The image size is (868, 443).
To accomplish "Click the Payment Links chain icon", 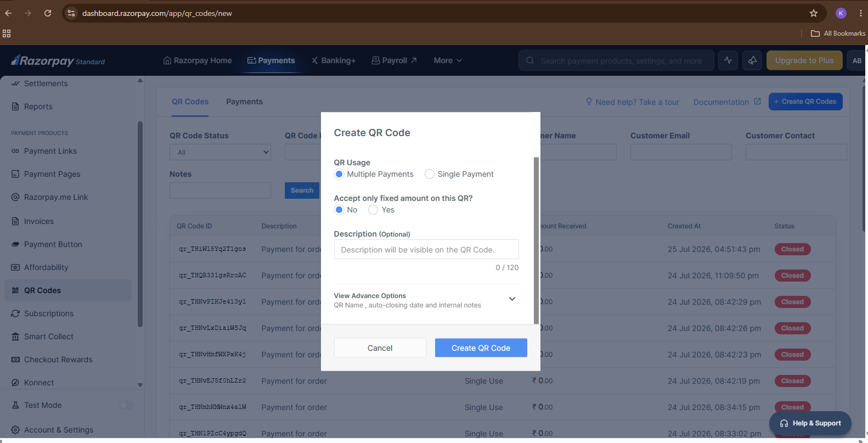I will [x=15, y=151].
